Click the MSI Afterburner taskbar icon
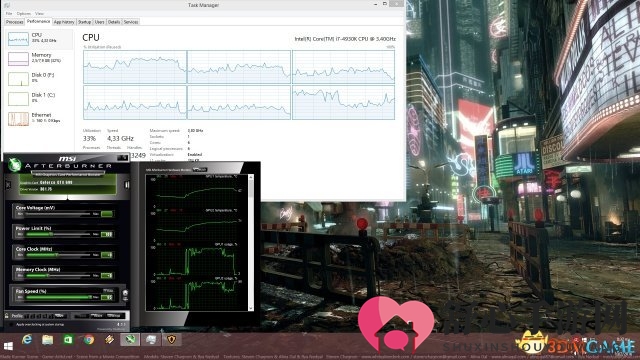Image resolution: width=640 pixels, height=360 pixels. (x=130, y=340)
